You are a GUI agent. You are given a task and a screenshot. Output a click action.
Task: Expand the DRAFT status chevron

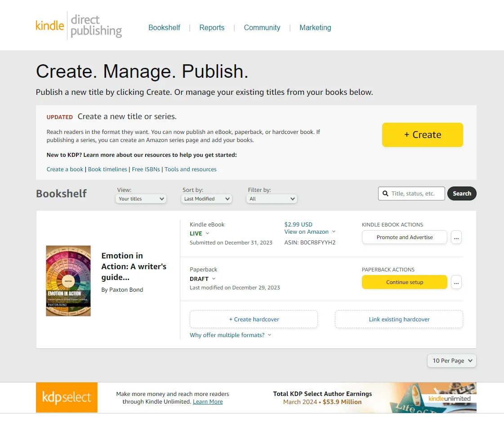[x=214, y=279]
